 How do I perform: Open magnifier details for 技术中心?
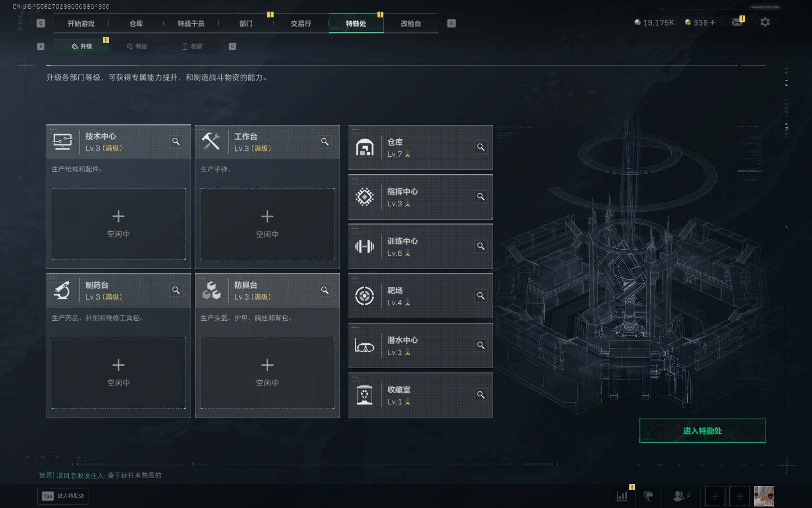point(176,141)
